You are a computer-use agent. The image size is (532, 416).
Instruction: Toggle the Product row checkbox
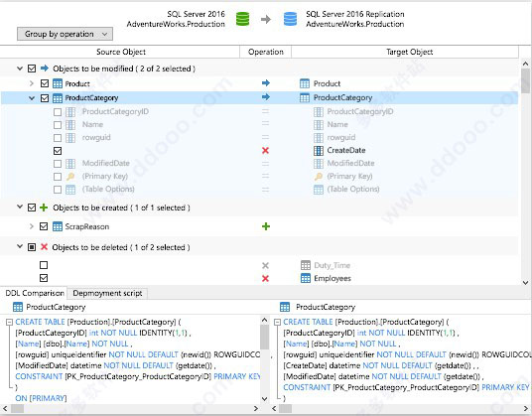click(x=45, y=83)
